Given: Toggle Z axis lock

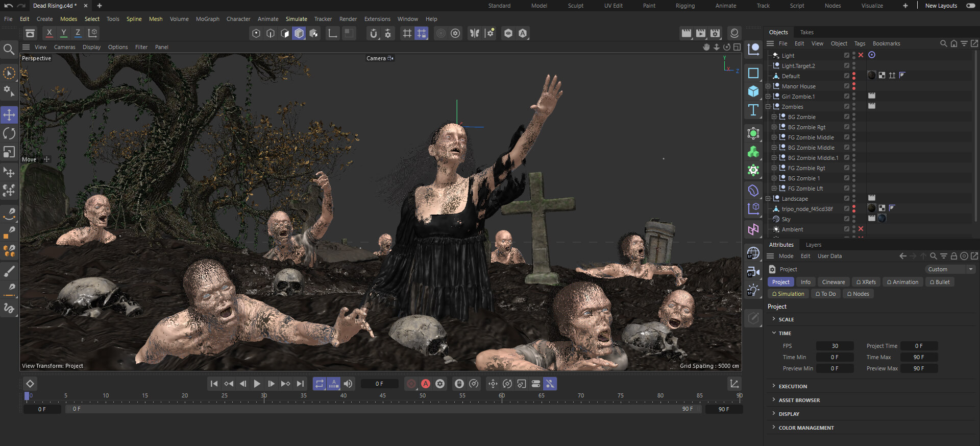Looking at the screenshot, I should click(78, 33).
